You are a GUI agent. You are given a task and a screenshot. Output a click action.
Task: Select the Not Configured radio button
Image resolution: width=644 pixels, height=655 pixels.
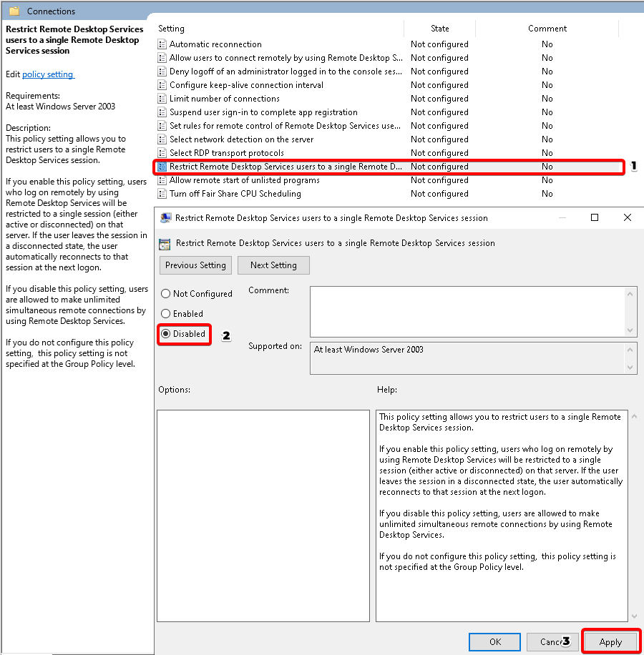pyautogui.click(x=166, y=294)
